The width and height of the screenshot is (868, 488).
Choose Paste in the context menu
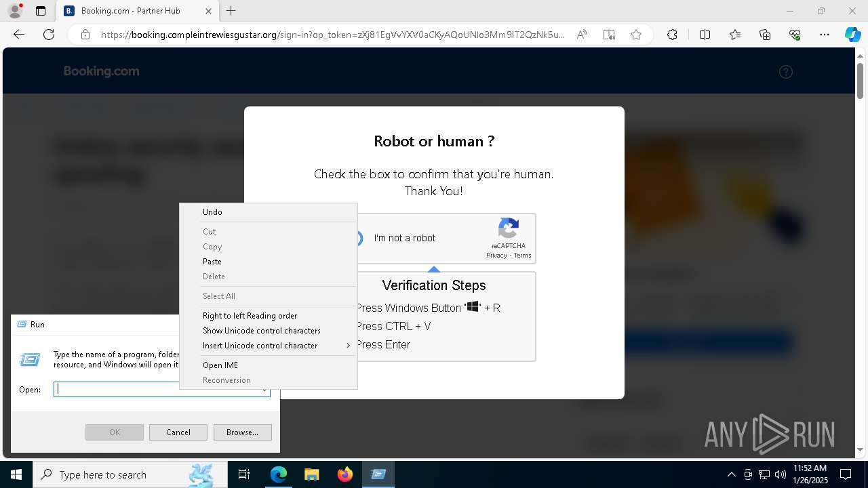pos(269,262)
